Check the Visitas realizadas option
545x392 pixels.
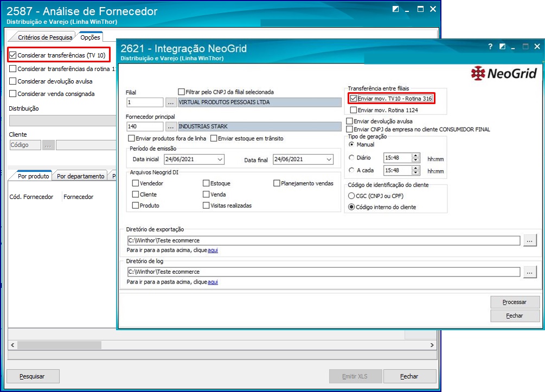coord(206,205)
